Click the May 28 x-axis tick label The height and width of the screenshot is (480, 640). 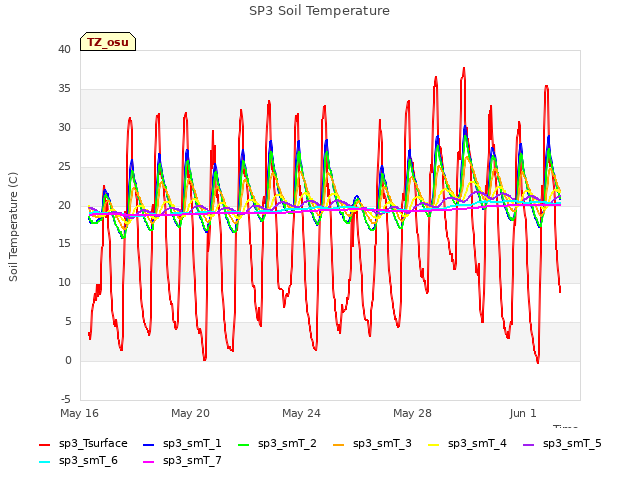coord(412,413)
